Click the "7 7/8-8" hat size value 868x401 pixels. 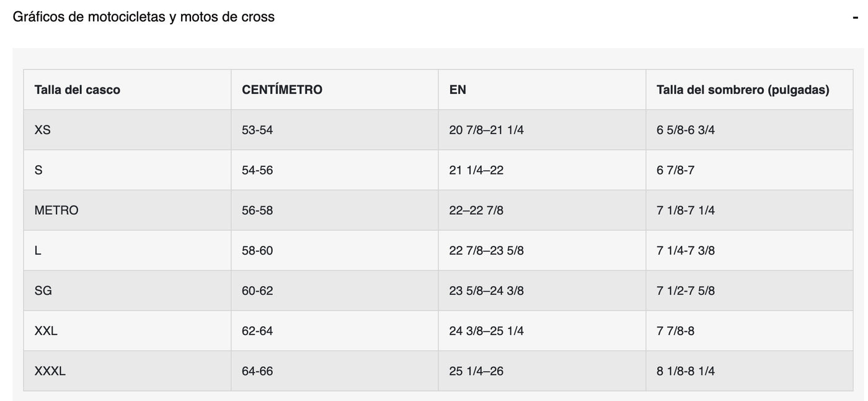pyautogui.click(x=675, y=331)
